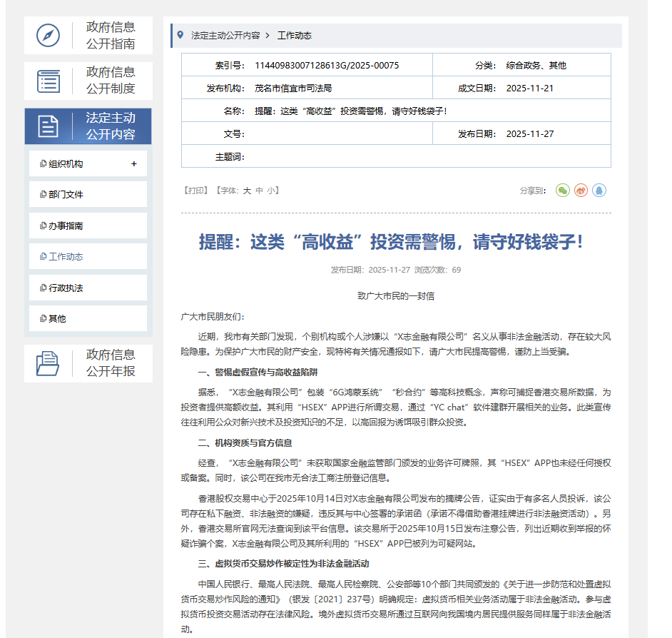Expand the 组织机构 sidebar section
This screenshot has width=672, height=638.
(134, 163)
